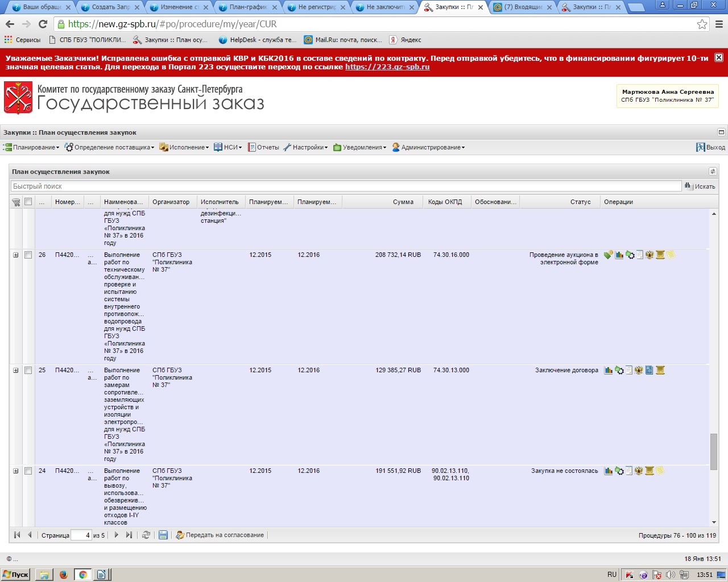The image size is (728, 582).
Task: Open the https://223.gz-spb.ru link
Action: point(387,67)
